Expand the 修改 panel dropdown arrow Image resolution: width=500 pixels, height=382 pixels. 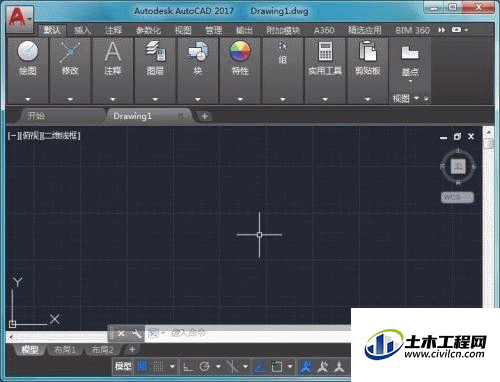pyautogui.click(x=70, y=99)
